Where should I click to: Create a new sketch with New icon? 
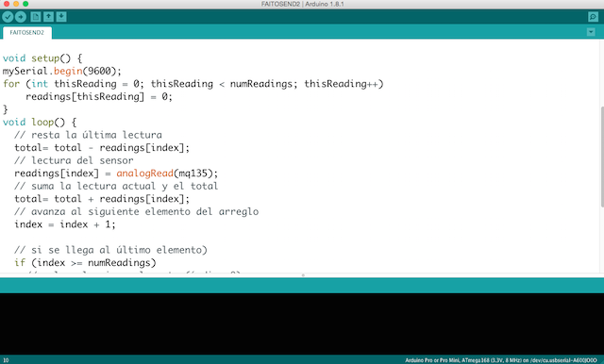[x=36, y=17]
